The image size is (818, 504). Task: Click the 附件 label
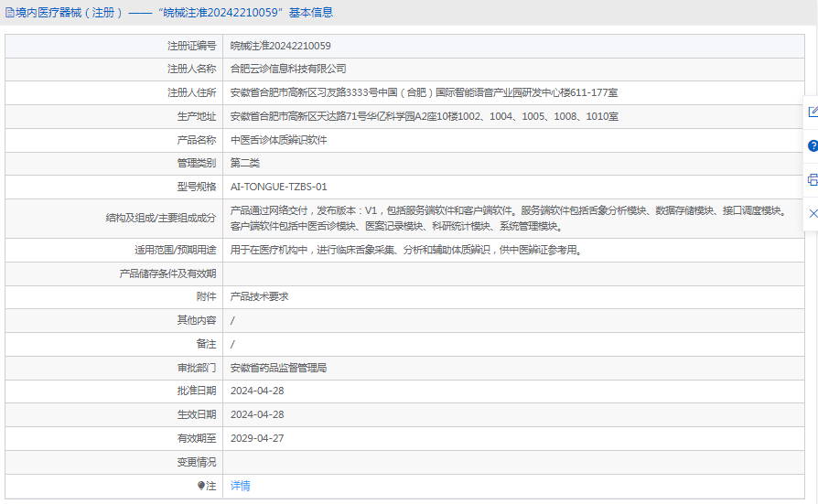pos(206,296)
